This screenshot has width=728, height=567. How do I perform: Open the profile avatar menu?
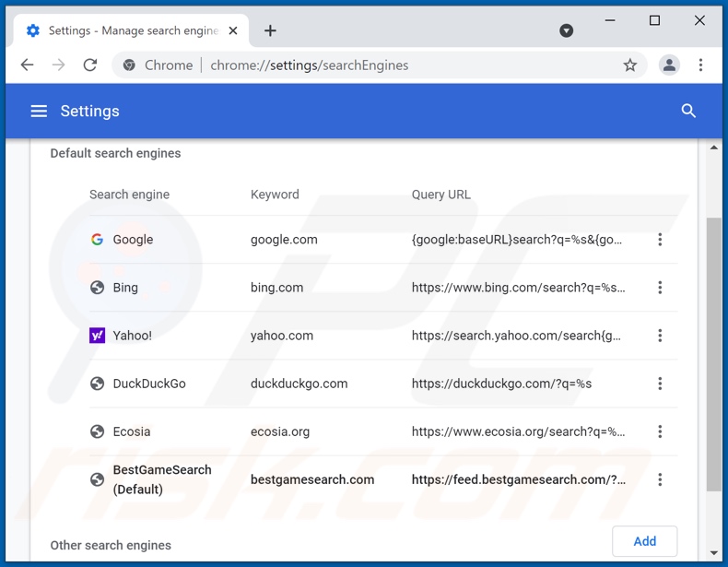click(x=669, y=65)
